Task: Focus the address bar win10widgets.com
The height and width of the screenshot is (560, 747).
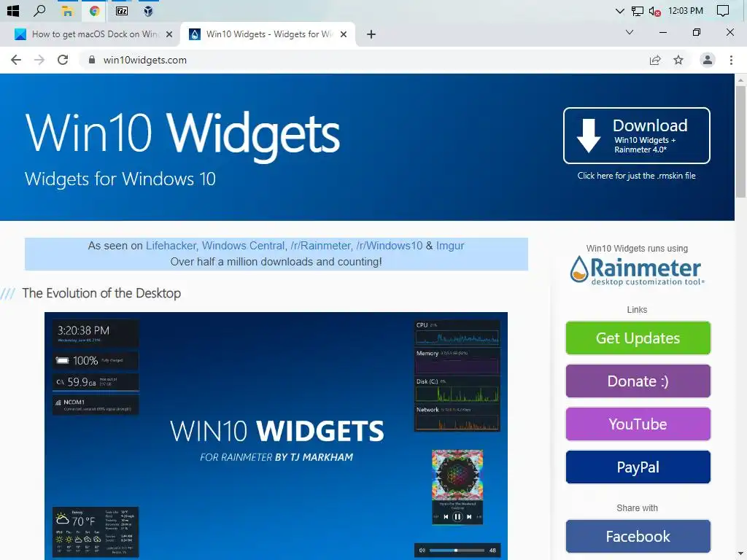Action: pos(362,60)
